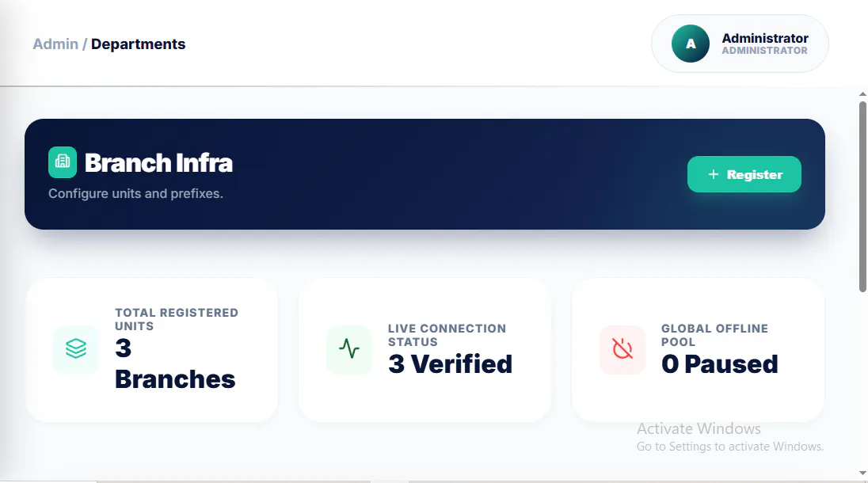868x483 pixels.
Task: Click the circular 'A' avatar
Action: [691, 44]
